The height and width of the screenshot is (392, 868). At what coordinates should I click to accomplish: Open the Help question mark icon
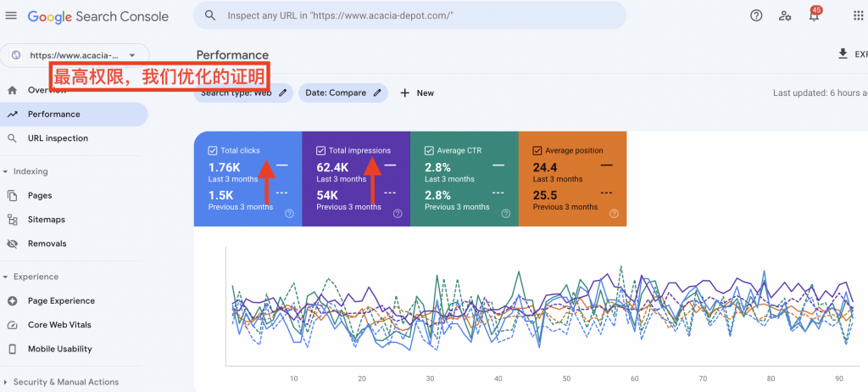756,15
